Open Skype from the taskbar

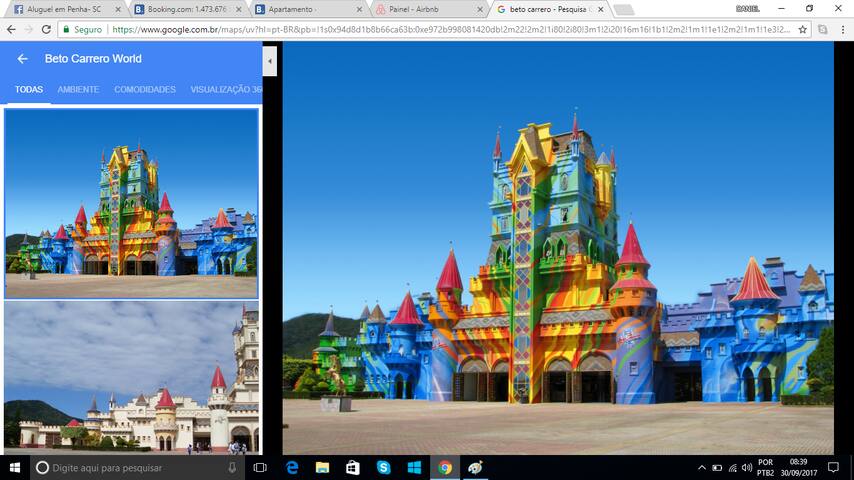383,467
